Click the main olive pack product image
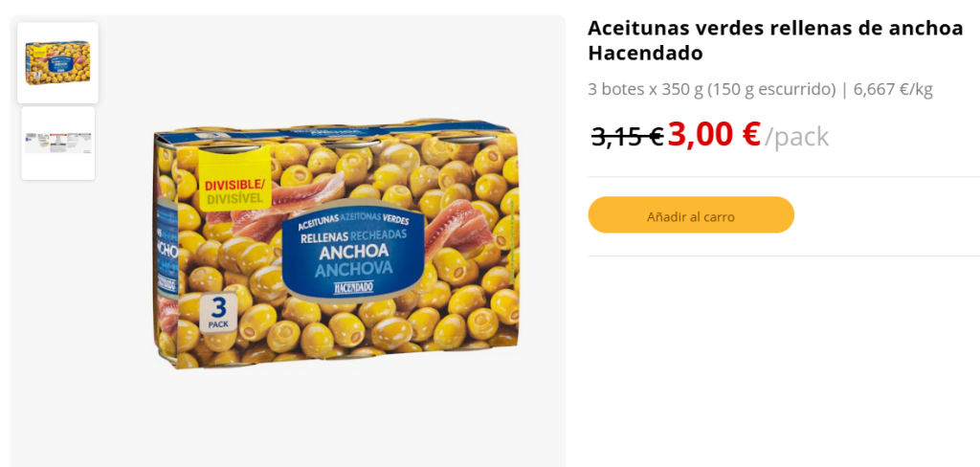This screenshot has width=980, height=467. pos(336,242)
